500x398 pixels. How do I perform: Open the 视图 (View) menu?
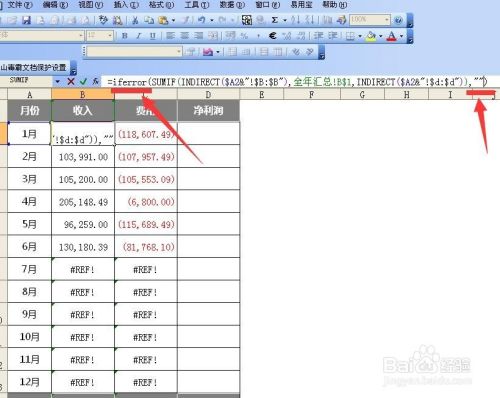pyautogui.click(x=90, y=5)
